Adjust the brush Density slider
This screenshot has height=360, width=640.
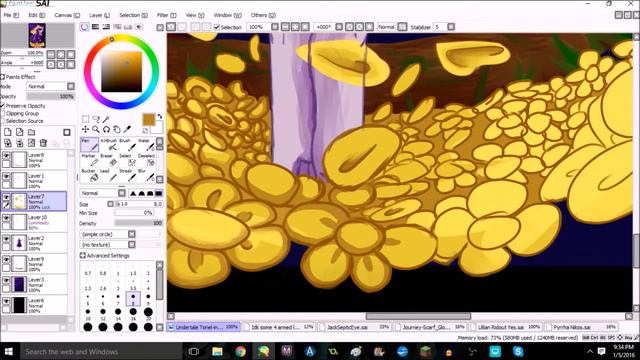139,223
